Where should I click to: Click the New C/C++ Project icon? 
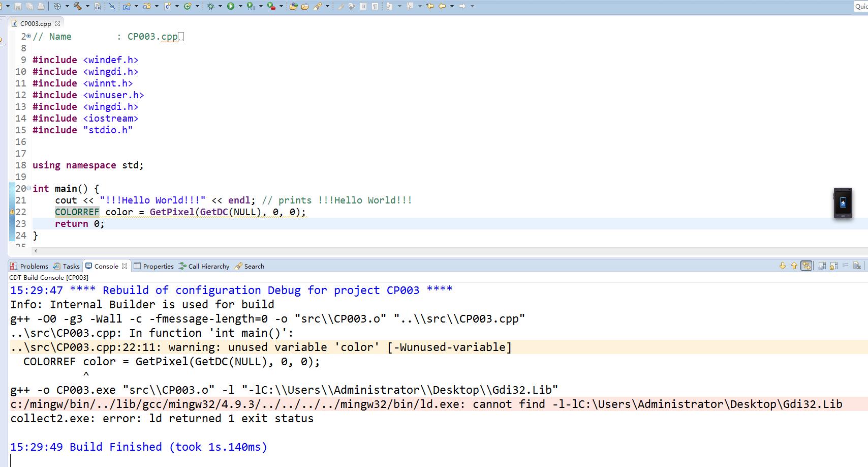127,6
